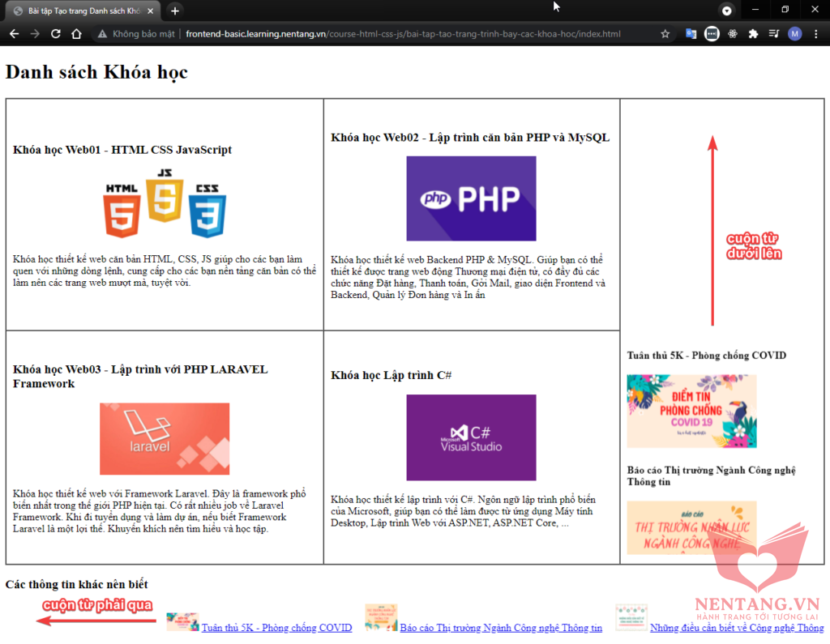
Task: Go back to the previous page
Action: click(14, 34)
